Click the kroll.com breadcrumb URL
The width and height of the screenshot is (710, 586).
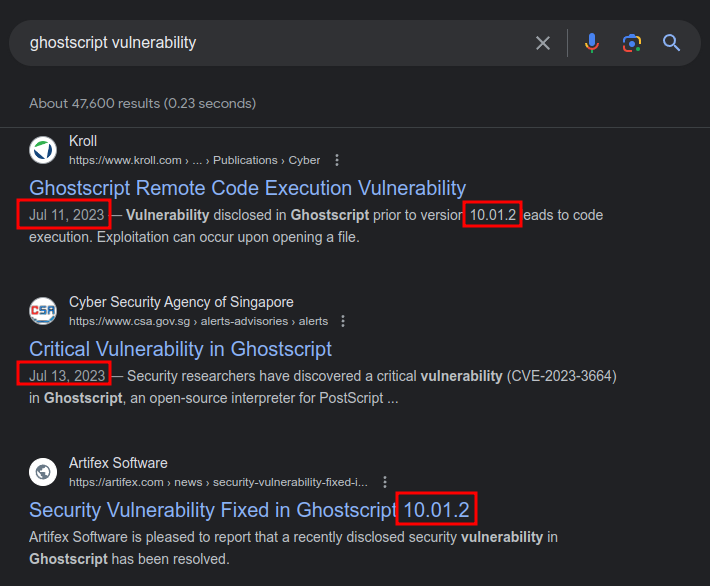click(x=194, y=160)
